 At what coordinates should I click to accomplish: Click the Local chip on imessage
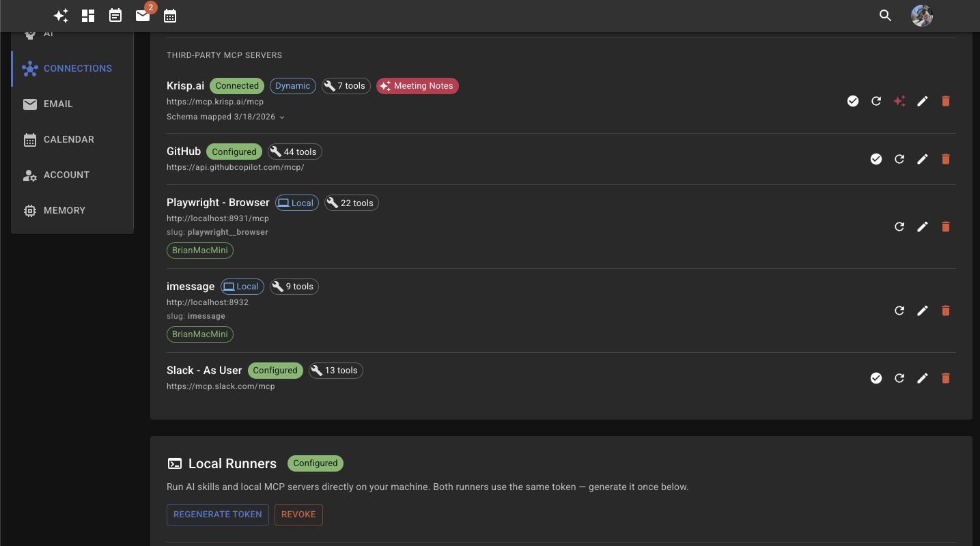[242, 287]
